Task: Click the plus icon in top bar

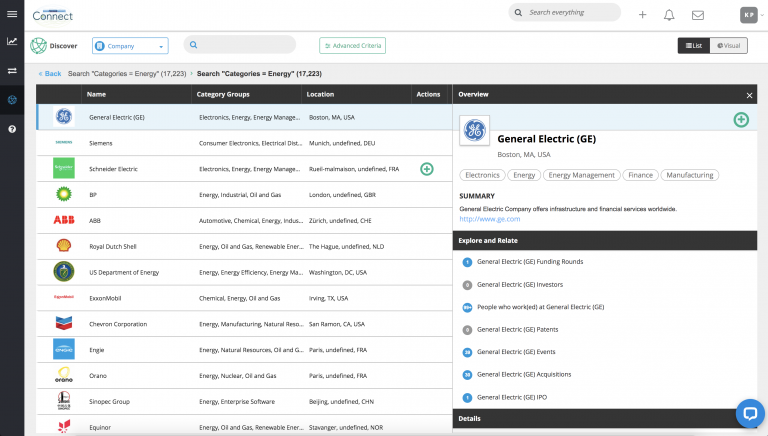Action: point(642,15)
